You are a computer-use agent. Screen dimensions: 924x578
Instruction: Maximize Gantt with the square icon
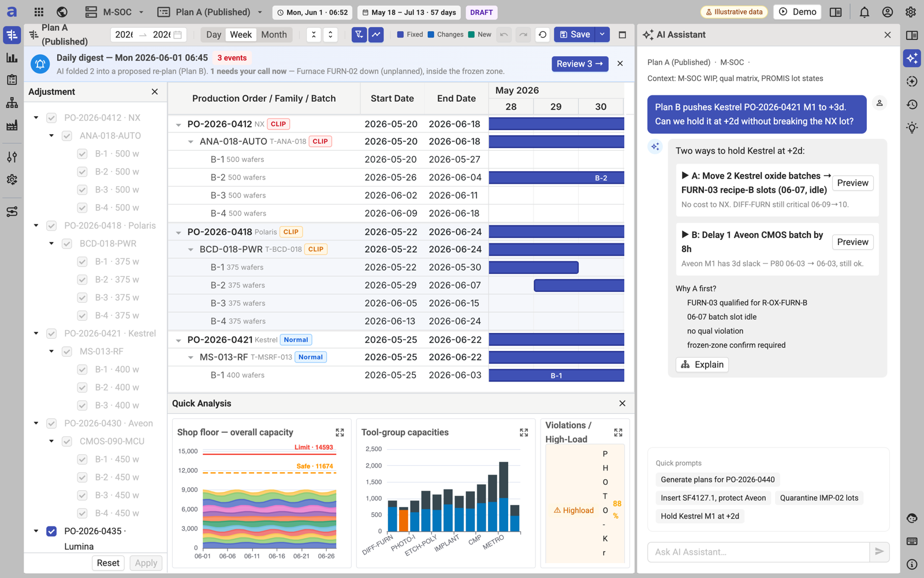[622, 35]
